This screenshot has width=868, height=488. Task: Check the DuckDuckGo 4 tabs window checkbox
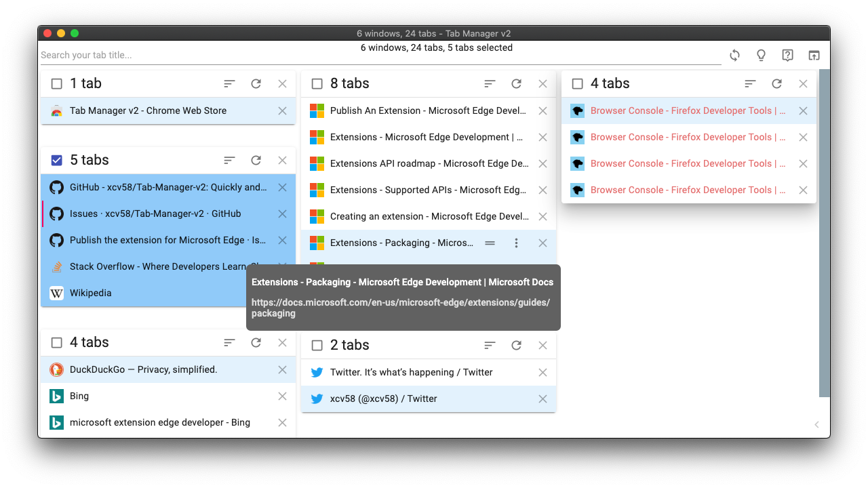(x=57, y=343)
